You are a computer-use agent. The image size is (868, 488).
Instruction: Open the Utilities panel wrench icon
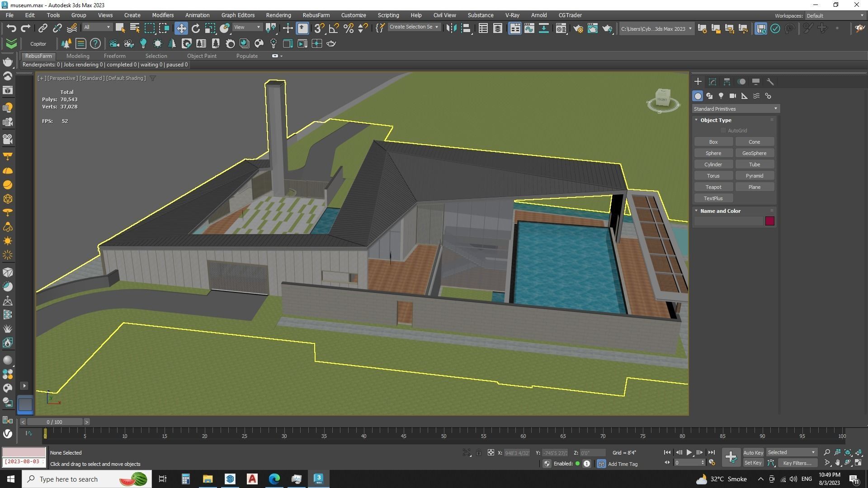[770, 82]
